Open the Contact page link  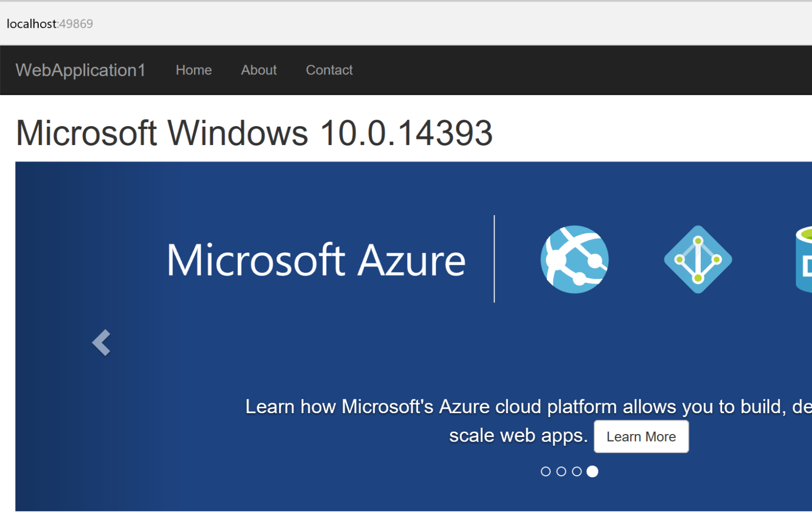pyautogui.click(x=329, y=70)
